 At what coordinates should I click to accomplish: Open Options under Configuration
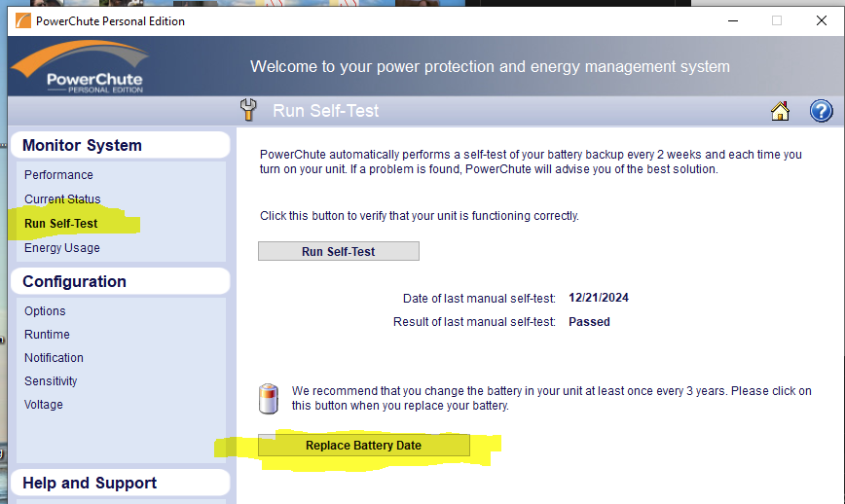(x=45, y=311)
